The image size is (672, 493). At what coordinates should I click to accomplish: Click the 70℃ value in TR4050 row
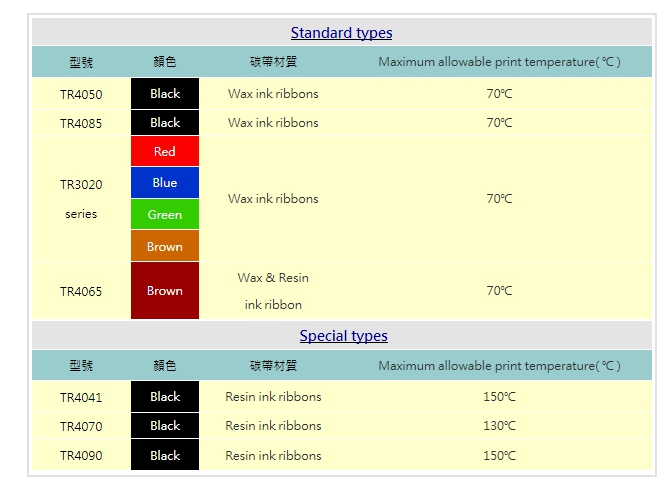pos(499,93)
